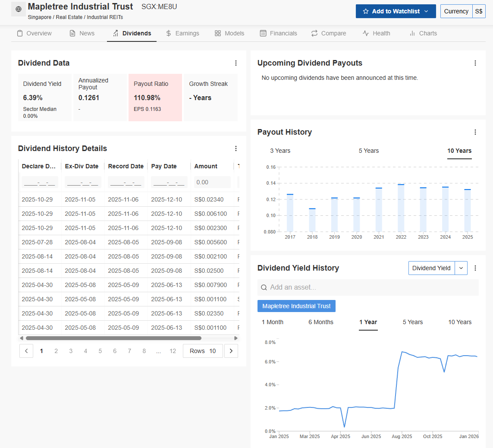Open Upcoming Dividend Payouts options menu
Image resolution: width=493 pixels, height=448 pixels.
coord(475,63)
